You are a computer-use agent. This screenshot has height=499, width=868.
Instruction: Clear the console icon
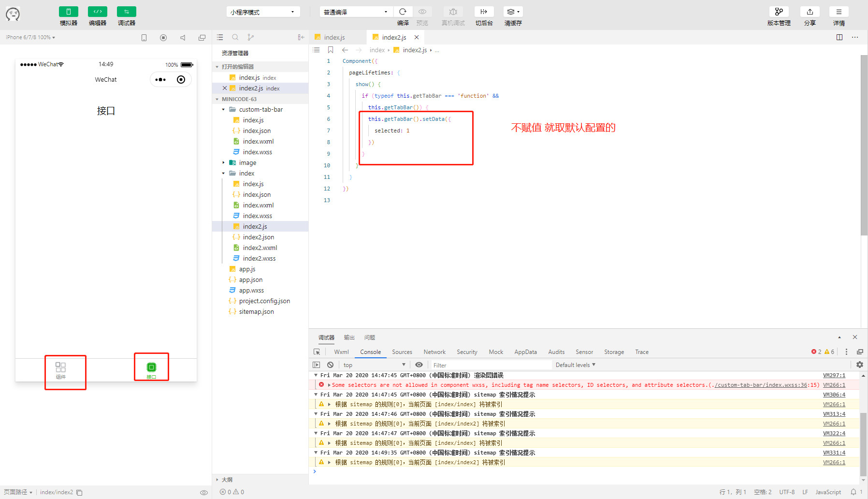[x=330, y=365]
